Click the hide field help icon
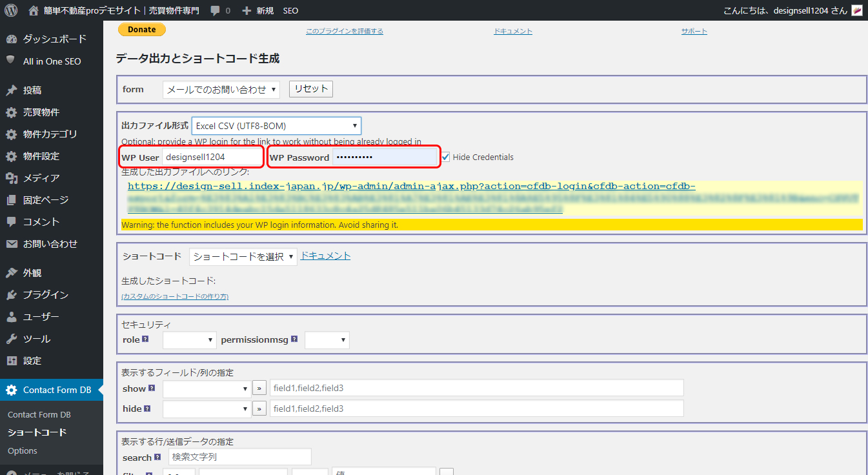The image size is (868, 475). tap(146, 409)
